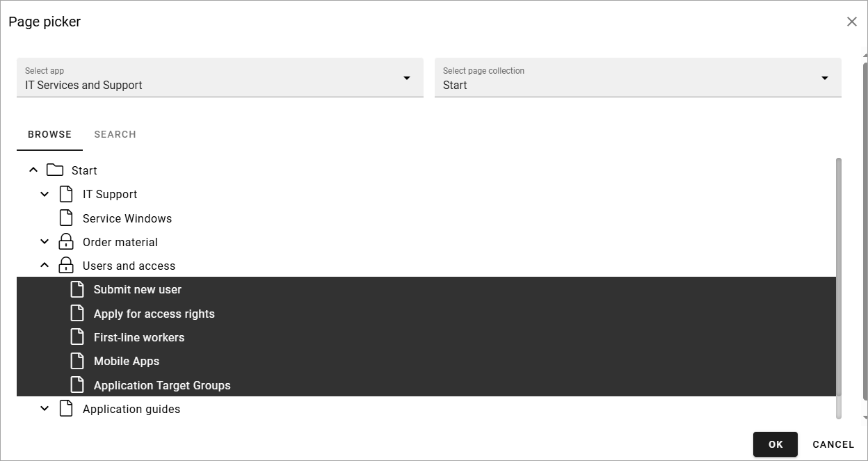Expand the IT Support chevron

click(x=45, y=194)
